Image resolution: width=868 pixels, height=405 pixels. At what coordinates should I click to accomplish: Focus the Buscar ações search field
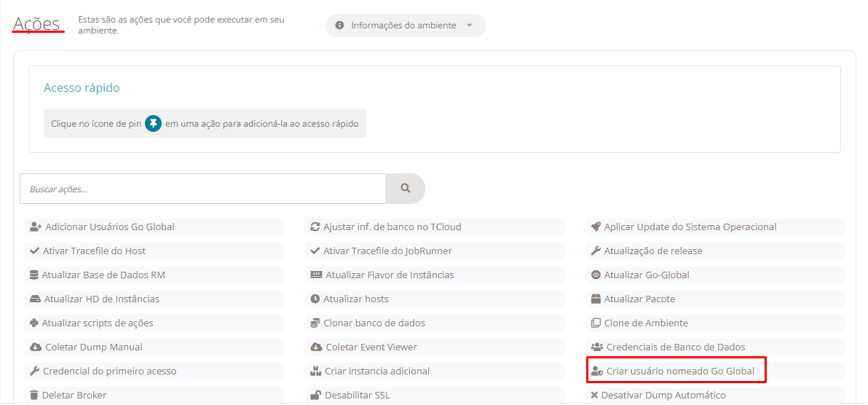coord(202,189)
